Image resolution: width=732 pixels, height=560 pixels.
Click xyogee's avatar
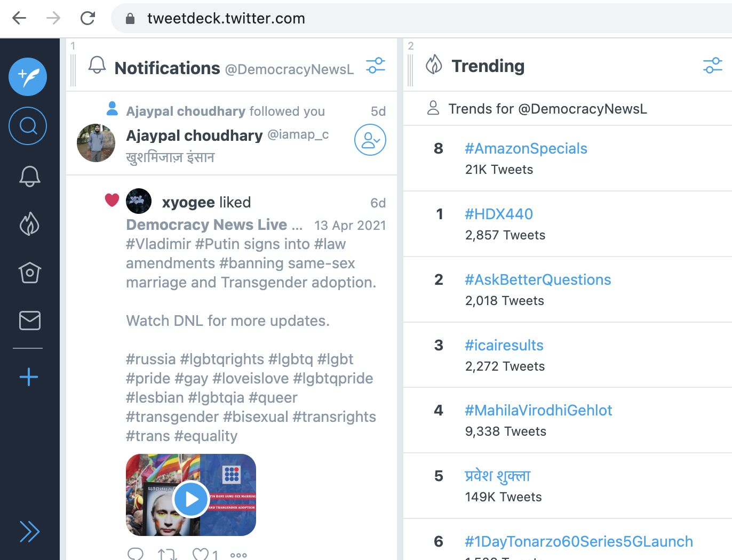click(x=139, y=201)
